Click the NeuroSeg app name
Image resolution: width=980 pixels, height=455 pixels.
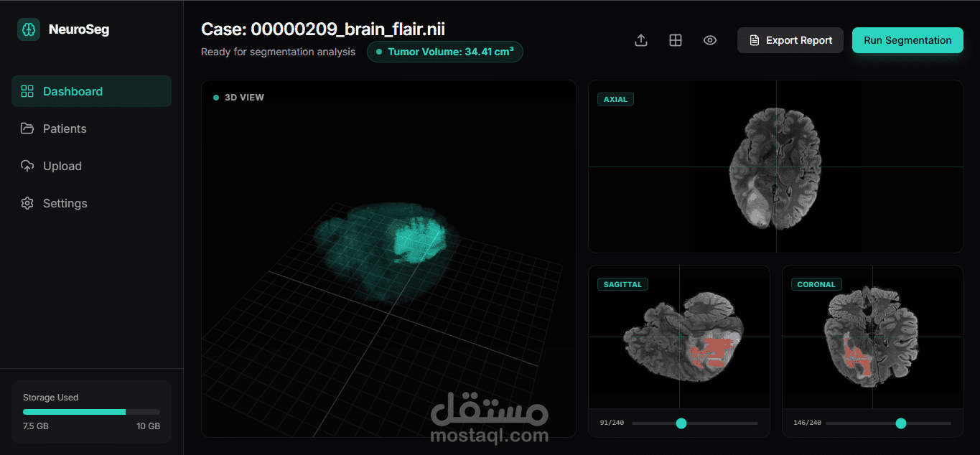click(79, 29)
